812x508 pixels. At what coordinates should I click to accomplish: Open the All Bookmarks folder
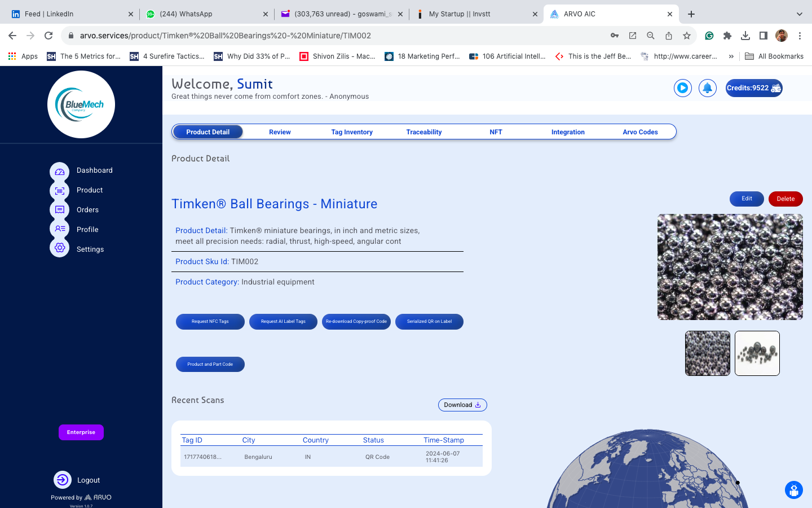[774, 56]
